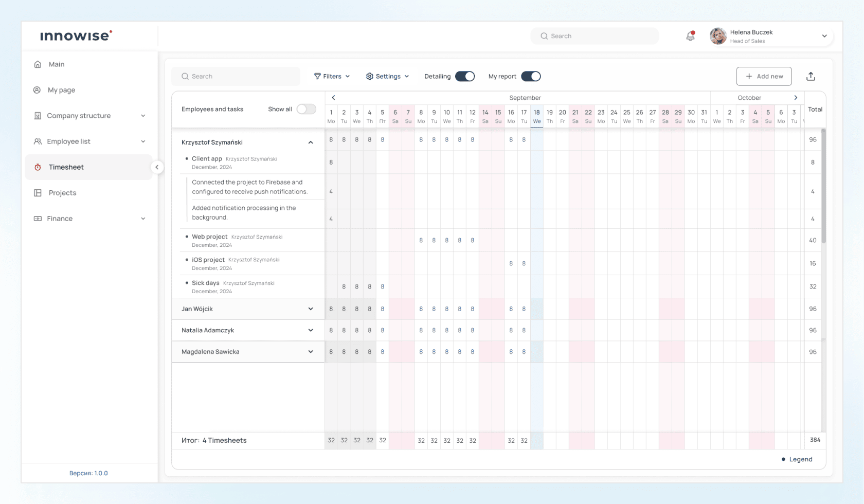This screenshot has width=864, height=504.
Task: Click the Main navigation icon
Action: click(x=37, y=64)
